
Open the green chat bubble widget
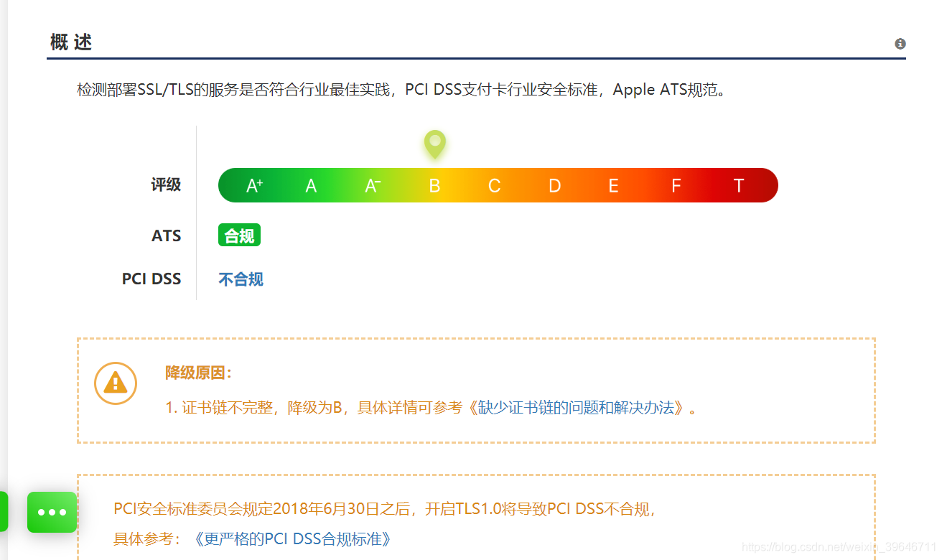coord(52,512)
